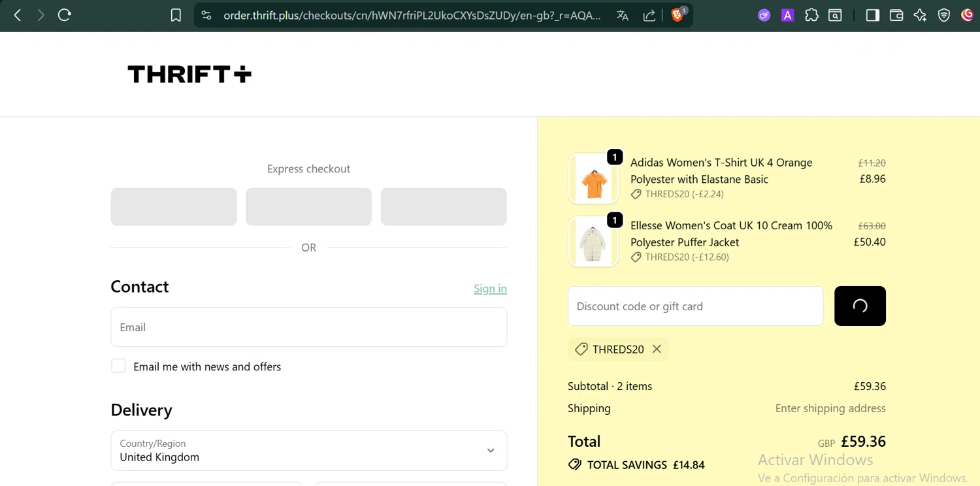Click the Contact section heading

click(x=140, y=287)
